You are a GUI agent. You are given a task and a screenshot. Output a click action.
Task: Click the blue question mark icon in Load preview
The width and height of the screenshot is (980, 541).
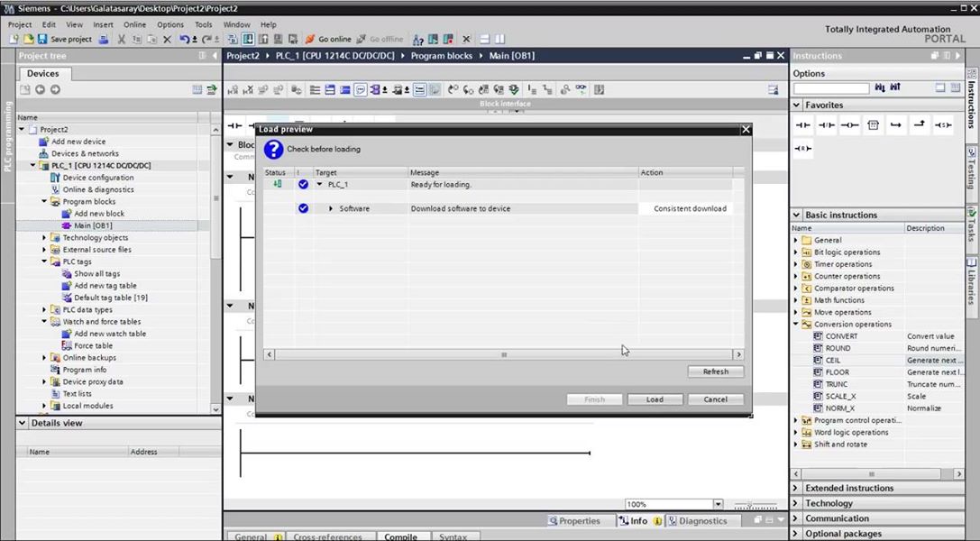tap(273, 150)
